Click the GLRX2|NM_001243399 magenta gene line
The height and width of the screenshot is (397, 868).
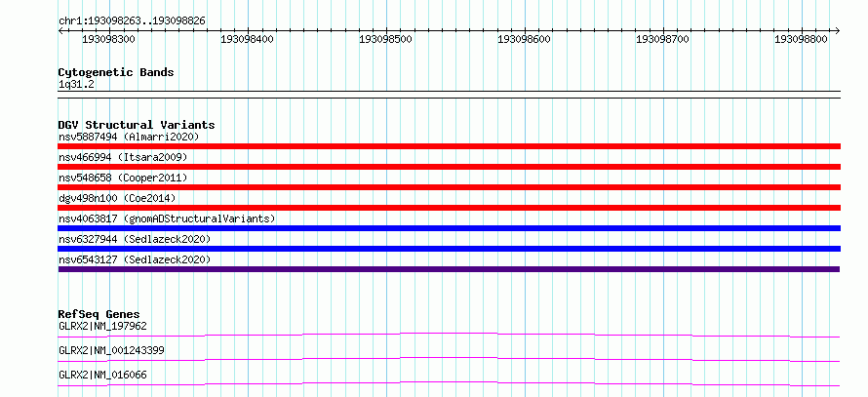tap(449, 359)
